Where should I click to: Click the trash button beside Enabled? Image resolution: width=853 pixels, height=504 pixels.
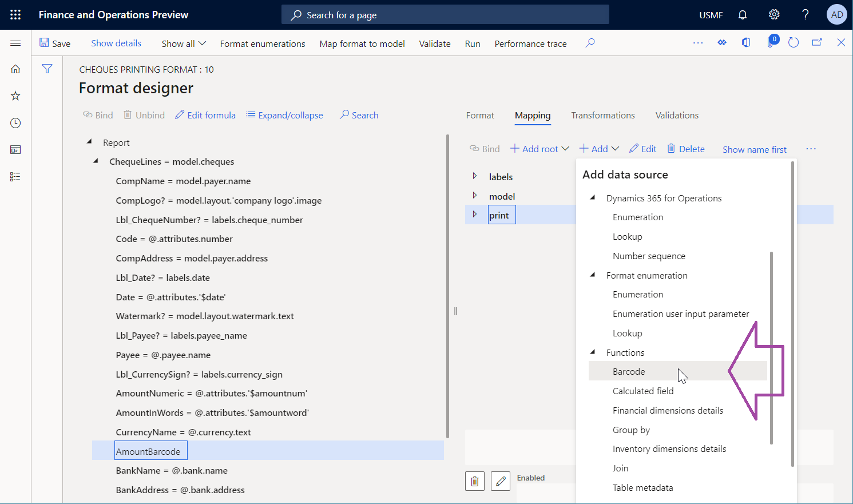475,481
